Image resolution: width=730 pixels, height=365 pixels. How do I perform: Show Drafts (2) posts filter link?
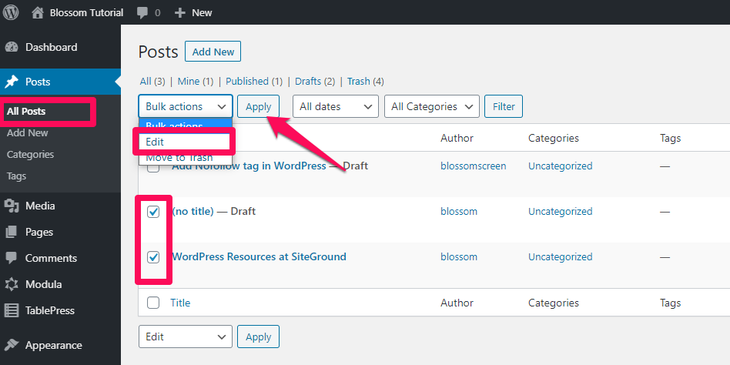click(315, 81)
